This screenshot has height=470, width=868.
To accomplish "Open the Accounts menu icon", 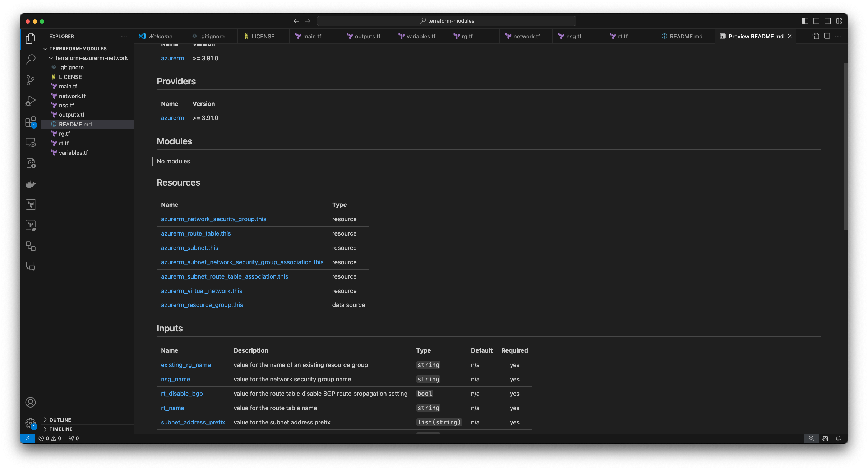I will click(31, 402).
